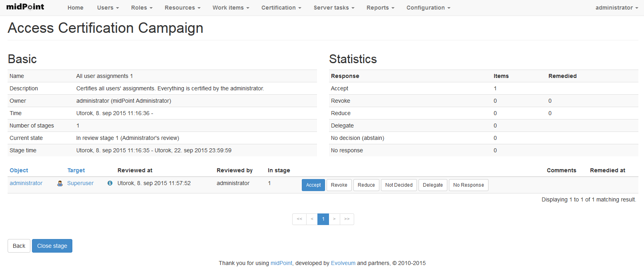Open the Superuser target link
Viewport: 644px width, 273px height.
(80, 183)
